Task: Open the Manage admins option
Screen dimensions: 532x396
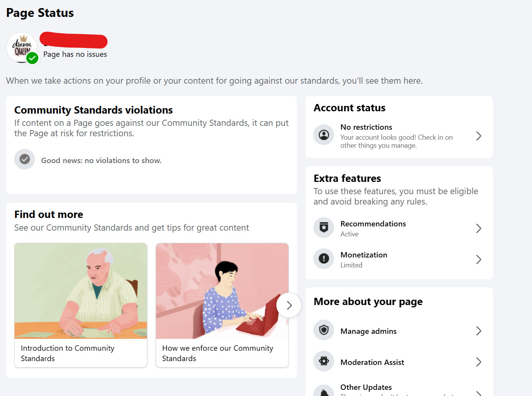Action: click(368, 331)
